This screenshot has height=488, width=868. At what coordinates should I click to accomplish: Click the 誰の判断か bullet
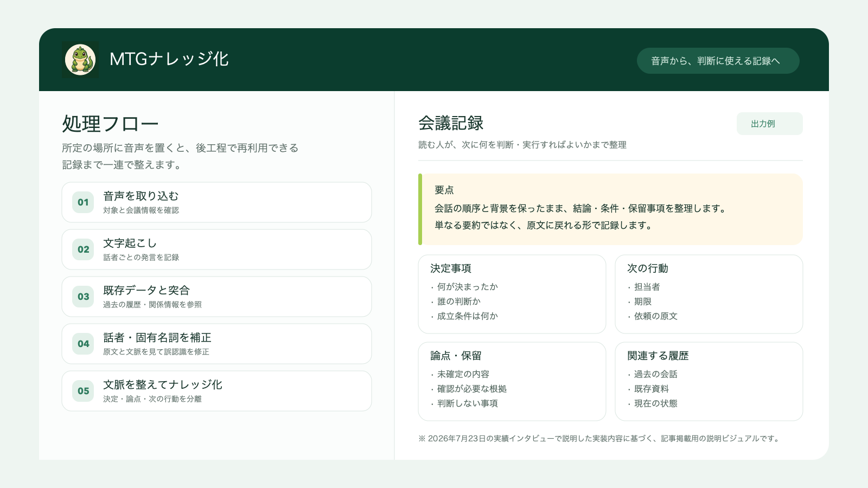[x=456, y=301]
